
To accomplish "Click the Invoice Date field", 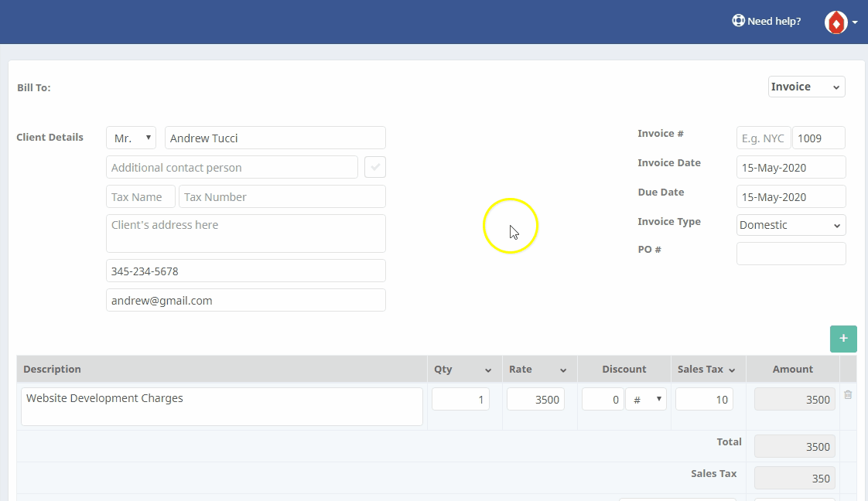I will (791, 167).
